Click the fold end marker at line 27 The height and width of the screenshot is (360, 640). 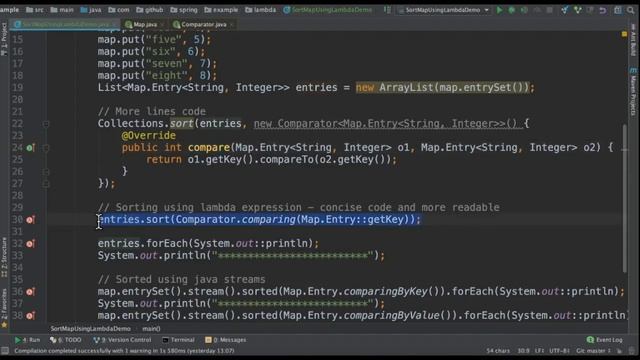[46, 184]
